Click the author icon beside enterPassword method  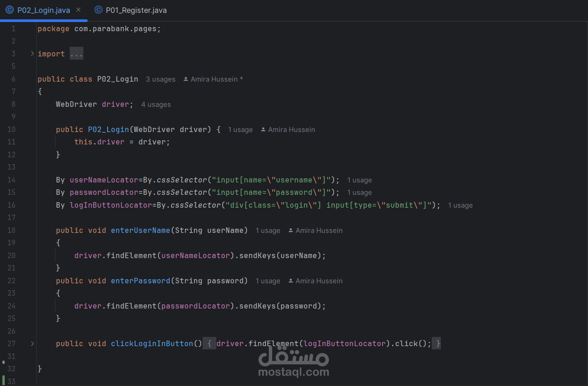[291, 281]
